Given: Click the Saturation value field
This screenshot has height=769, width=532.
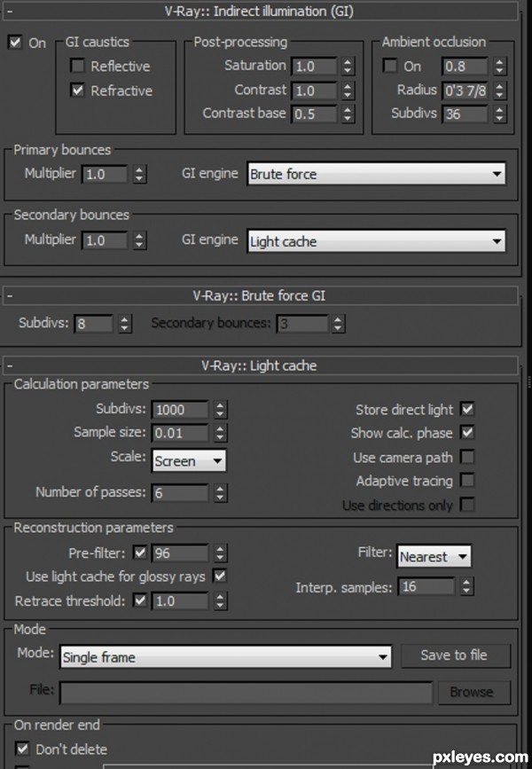Looking at the screenshot, I should point(314,67).
